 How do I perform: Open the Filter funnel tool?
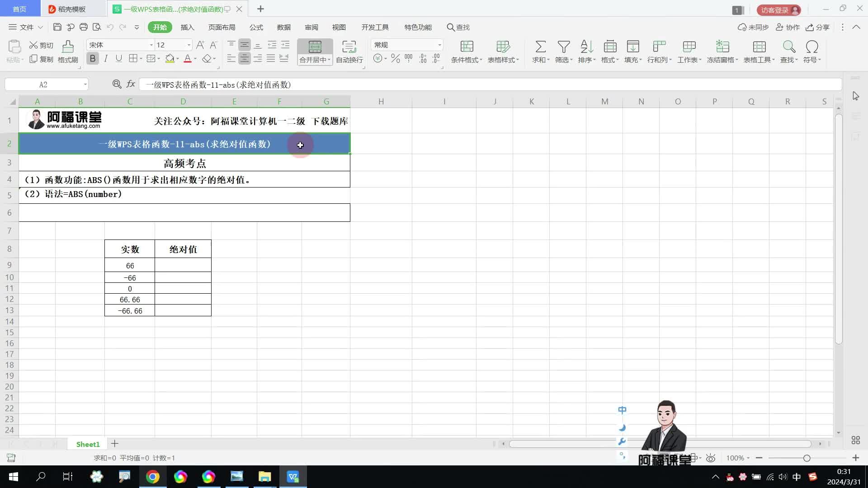(563, 47)
